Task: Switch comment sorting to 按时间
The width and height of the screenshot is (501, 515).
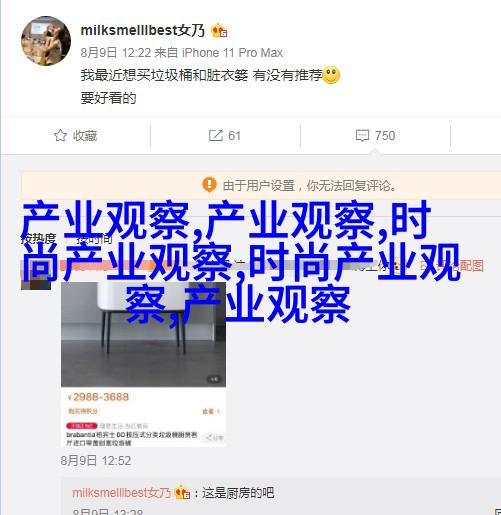Action: click(x=94, y=239)
